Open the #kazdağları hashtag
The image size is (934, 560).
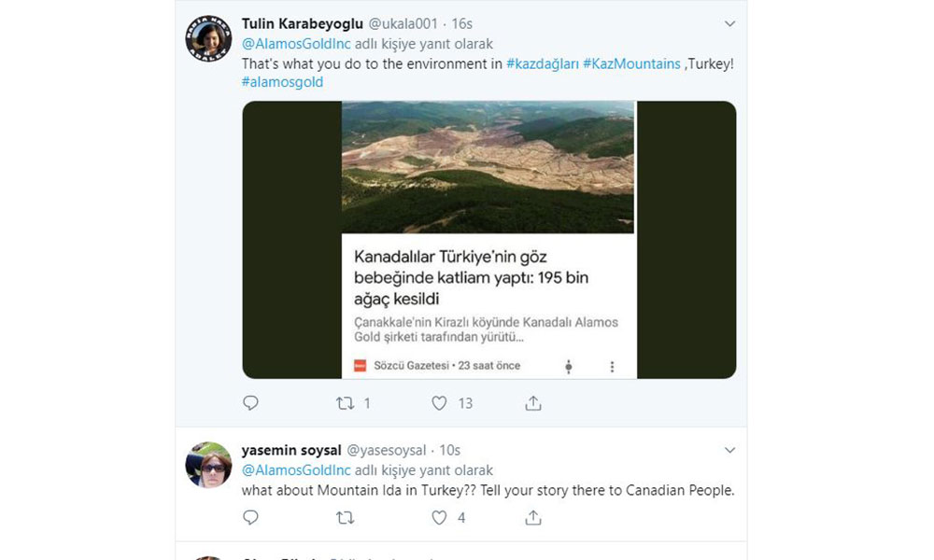542,64
